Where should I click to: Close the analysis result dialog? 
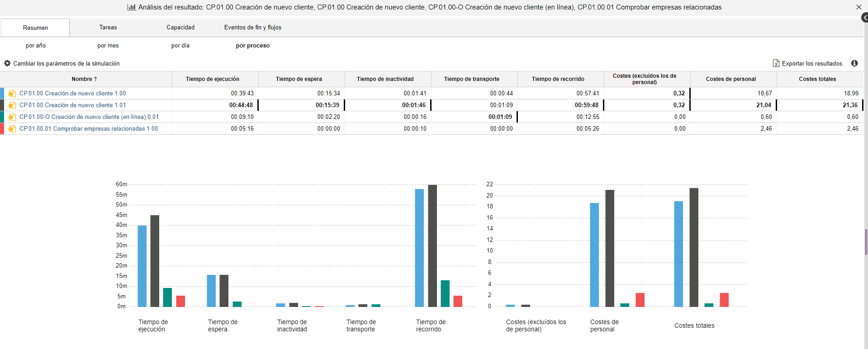tap(859, 7)
